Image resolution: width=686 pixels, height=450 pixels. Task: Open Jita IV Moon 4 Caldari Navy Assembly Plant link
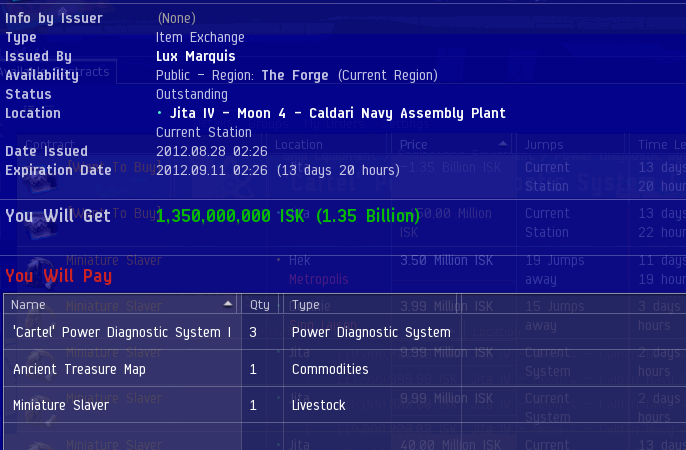(337, 113)
